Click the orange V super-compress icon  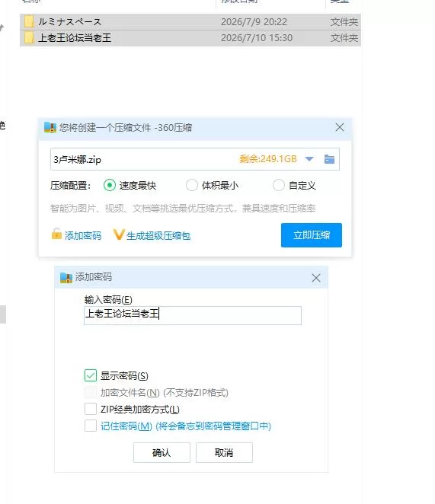click(x=118, y=234)
